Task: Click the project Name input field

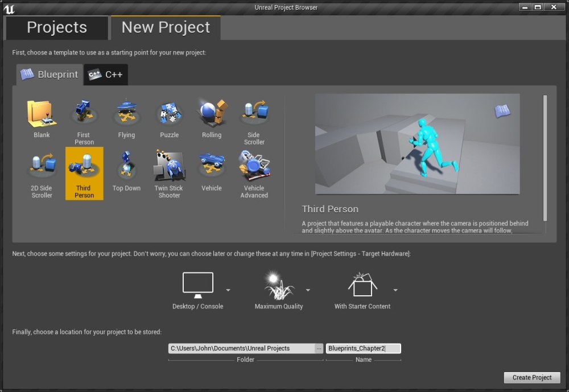Action: click(x=363, y=348)
